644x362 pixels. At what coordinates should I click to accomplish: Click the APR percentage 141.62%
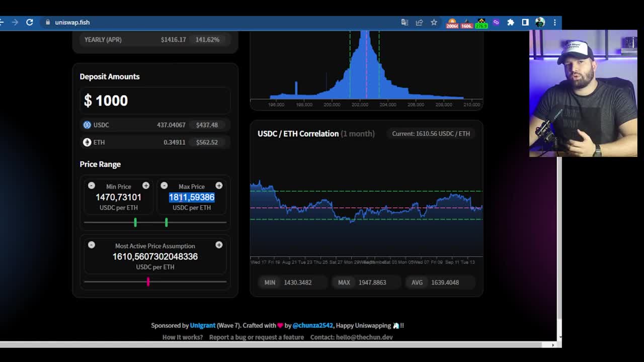pos(208,39)
